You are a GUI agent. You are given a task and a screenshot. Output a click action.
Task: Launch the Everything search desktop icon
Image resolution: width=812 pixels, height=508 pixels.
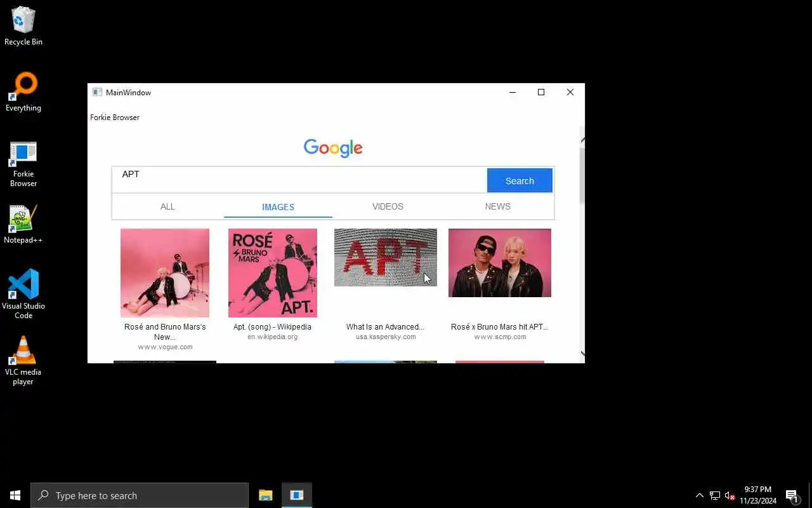[23, 92]
